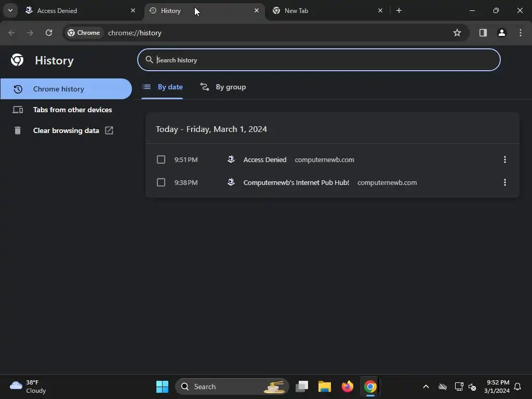Launch Firefox from the taskbar
Image resolution: width=532 pixels, height=399 pixels.
[x=348, y=387]
